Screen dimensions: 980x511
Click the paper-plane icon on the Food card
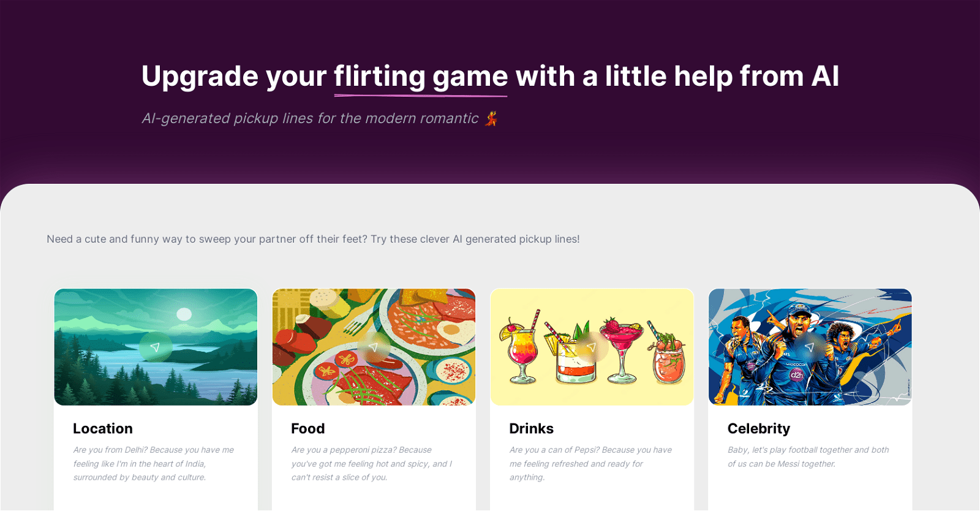(x=374, y=347)
